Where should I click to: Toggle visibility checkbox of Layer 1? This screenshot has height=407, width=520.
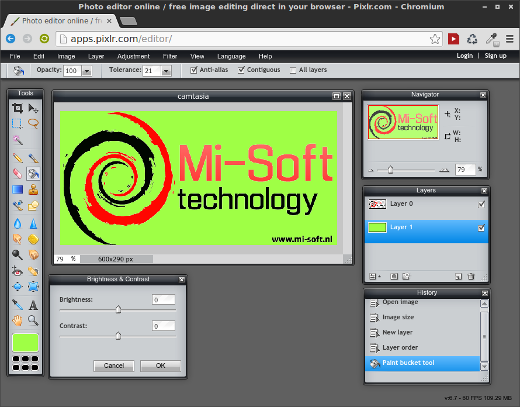[481, 228]
